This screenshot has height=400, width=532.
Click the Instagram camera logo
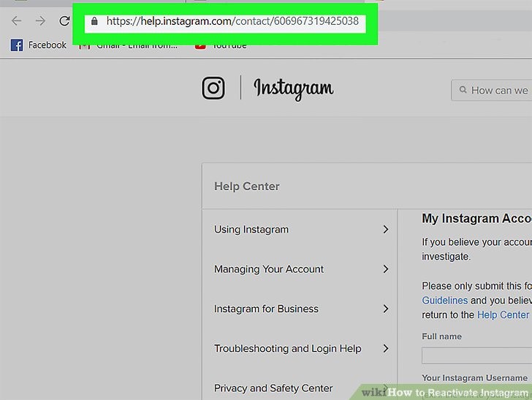[213, 88]
